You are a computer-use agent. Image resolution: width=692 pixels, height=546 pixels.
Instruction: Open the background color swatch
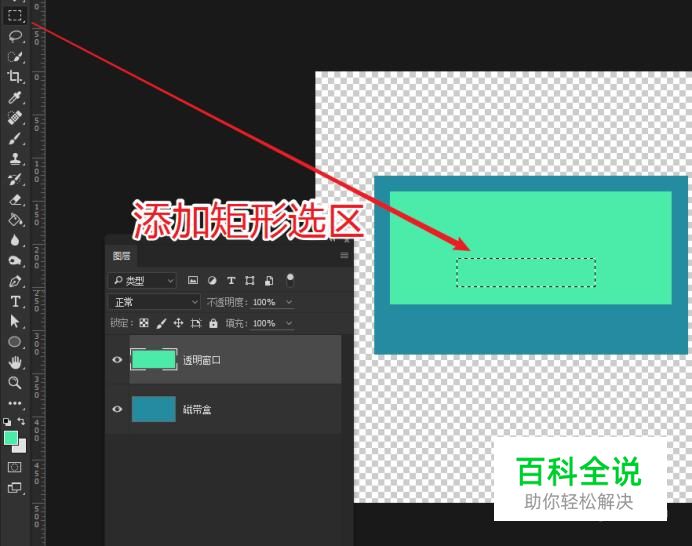(21, 448)
